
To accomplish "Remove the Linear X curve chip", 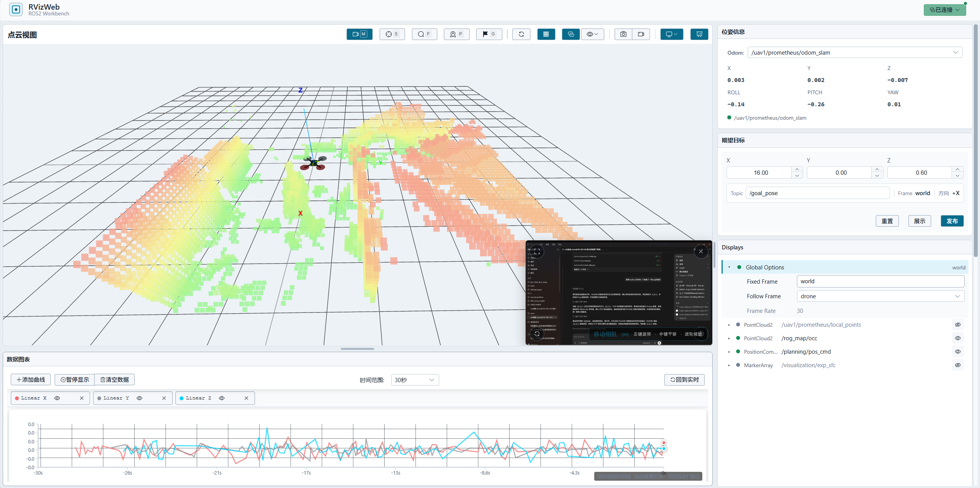I will click(82, 398).
